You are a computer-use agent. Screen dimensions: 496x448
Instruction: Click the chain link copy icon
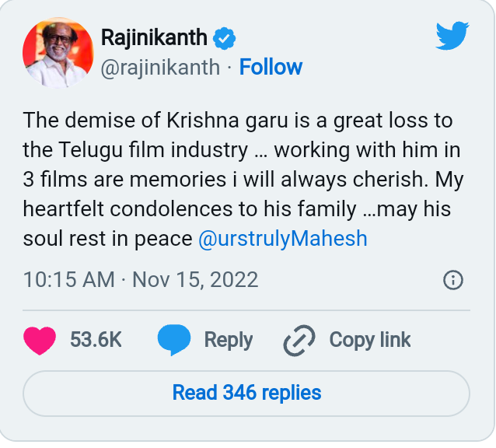pos(299,341)
